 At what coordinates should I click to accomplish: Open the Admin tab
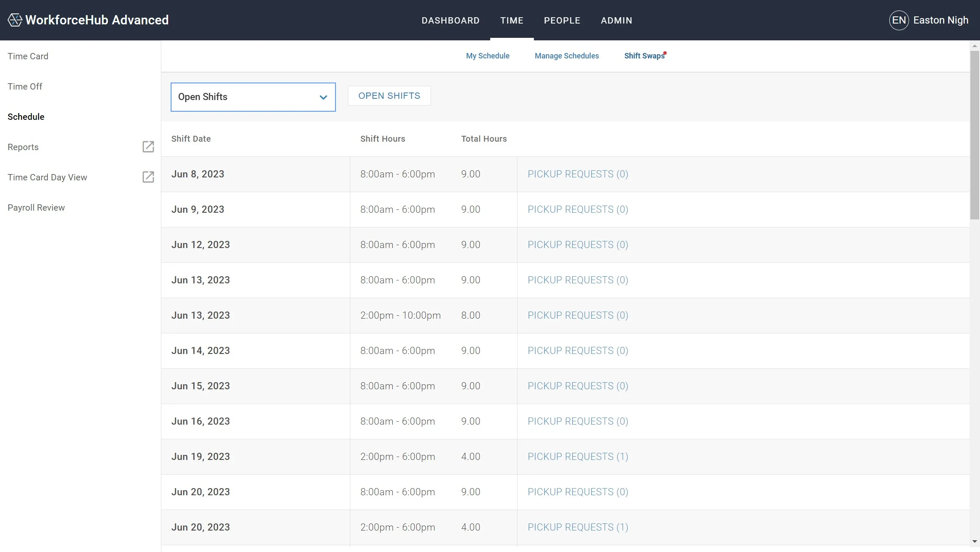[x=616, y=20]
